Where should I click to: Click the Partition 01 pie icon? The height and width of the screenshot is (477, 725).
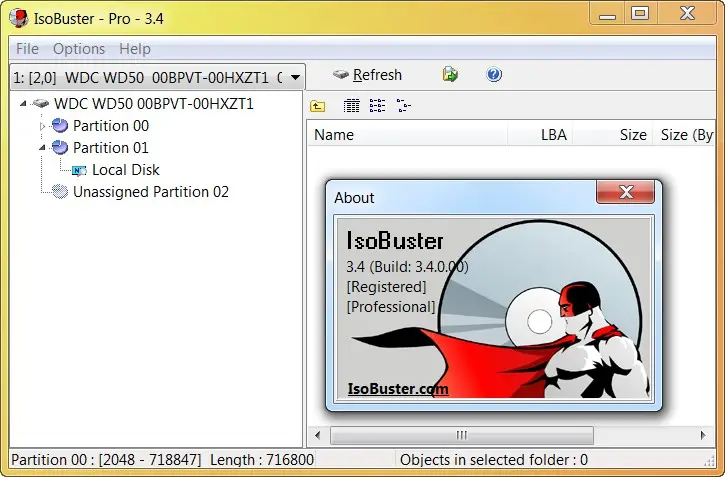[60, 147]
